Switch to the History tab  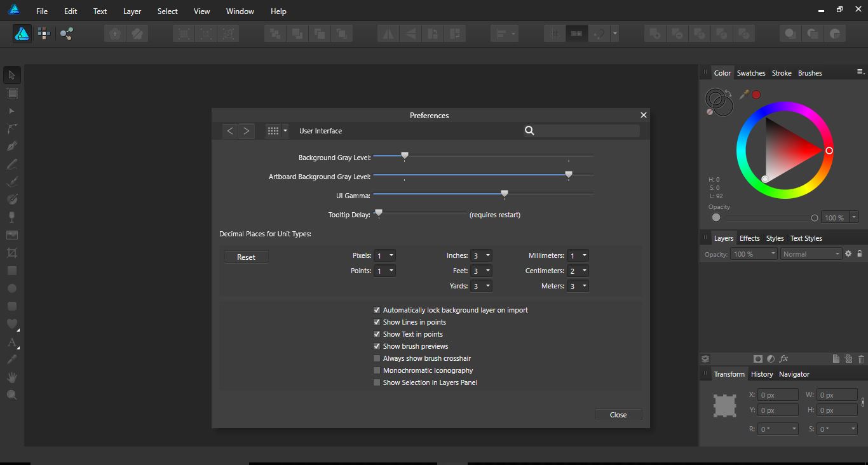762,374
